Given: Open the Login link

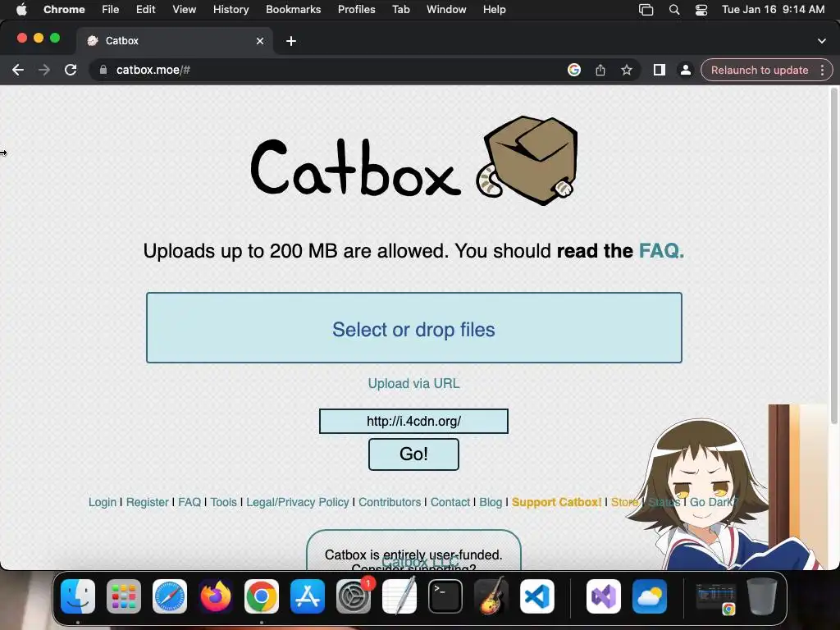Looking at the screenshot, I should [x=103, y=502].
